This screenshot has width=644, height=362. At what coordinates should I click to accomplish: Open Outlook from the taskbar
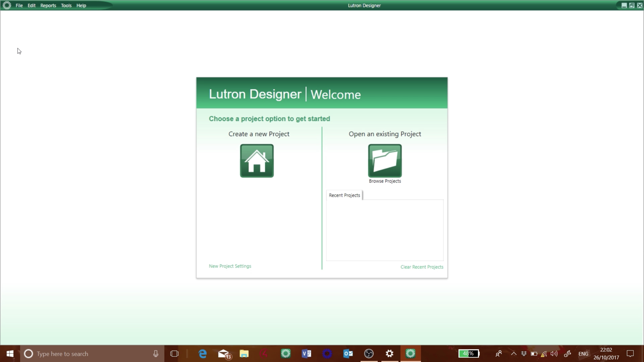[348, 354]
